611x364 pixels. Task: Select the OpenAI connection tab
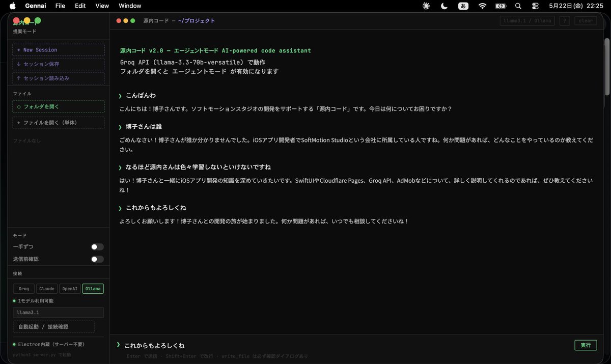[x=70, y=289]
